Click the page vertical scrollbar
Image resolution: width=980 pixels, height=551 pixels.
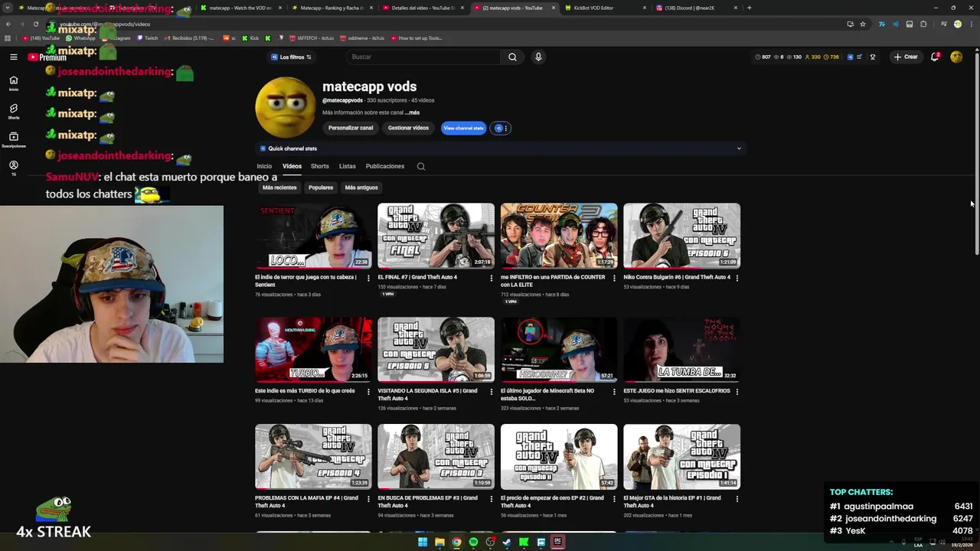(976, 153)
